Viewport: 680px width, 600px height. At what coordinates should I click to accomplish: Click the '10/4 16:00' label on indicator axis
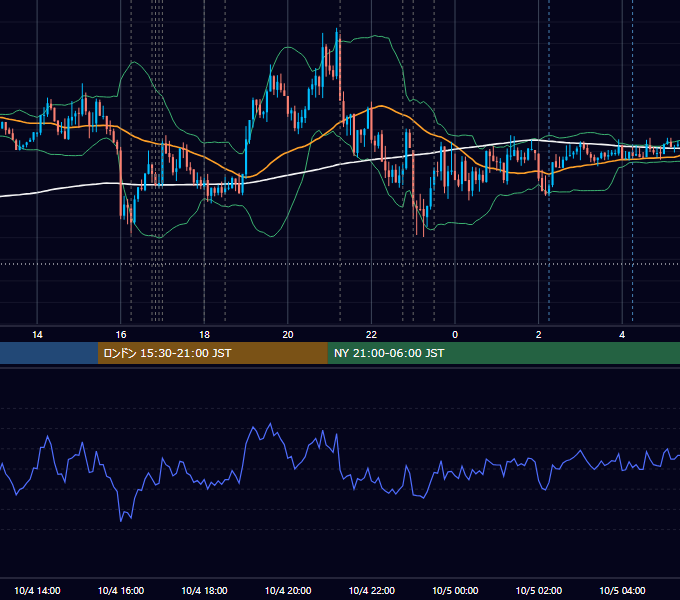(121, 590)
